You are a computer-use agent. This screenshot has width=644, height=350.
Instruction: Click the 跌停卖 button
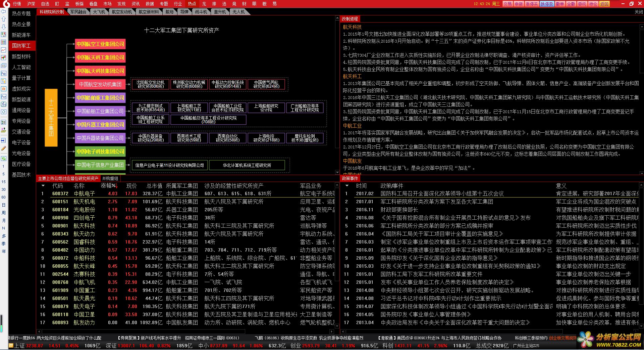[547, 4]
